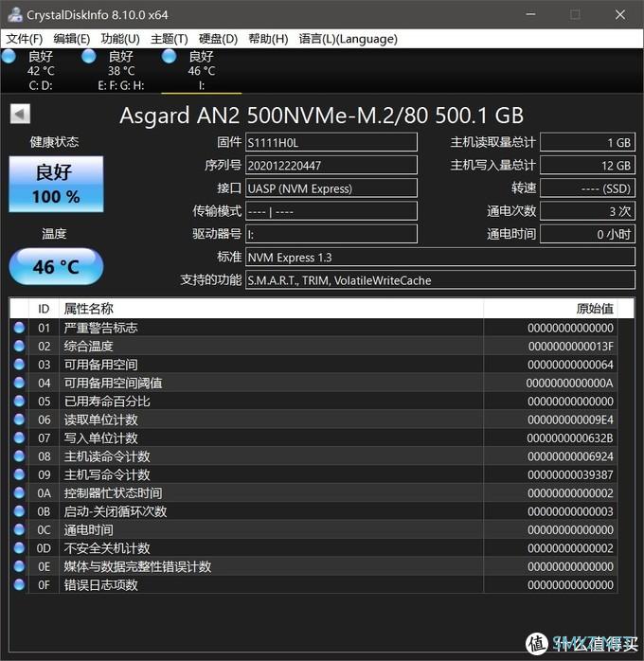Viewport: 644px width, 661px height.
Task: Select status orb for disk I:
Action: 169,56
